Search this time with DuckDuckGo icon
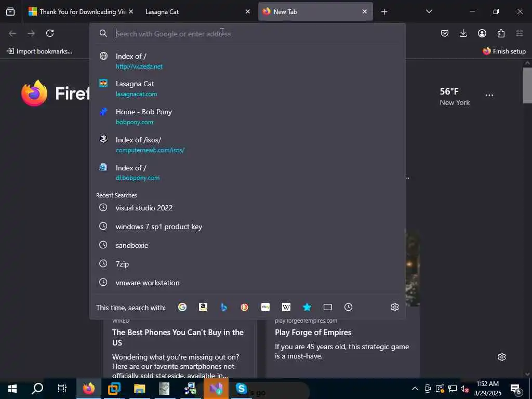 click(x=244, y=307)
